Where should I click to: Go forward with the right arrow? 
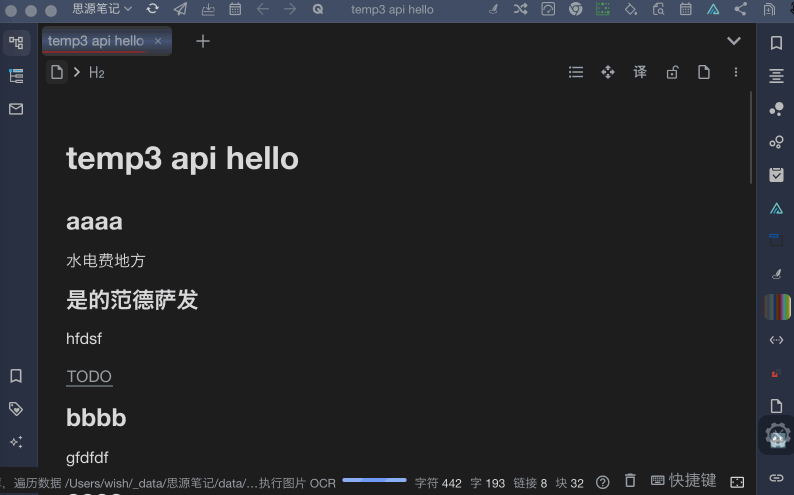pos(290,9)
